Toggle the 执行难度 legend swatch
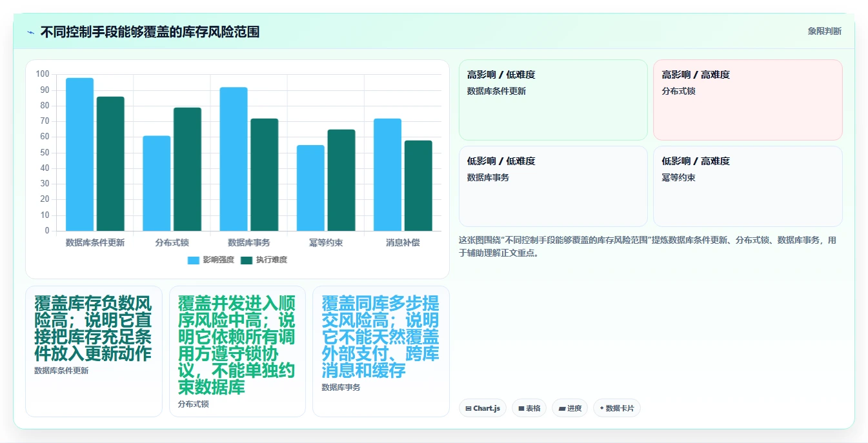 tap(247, 260)
